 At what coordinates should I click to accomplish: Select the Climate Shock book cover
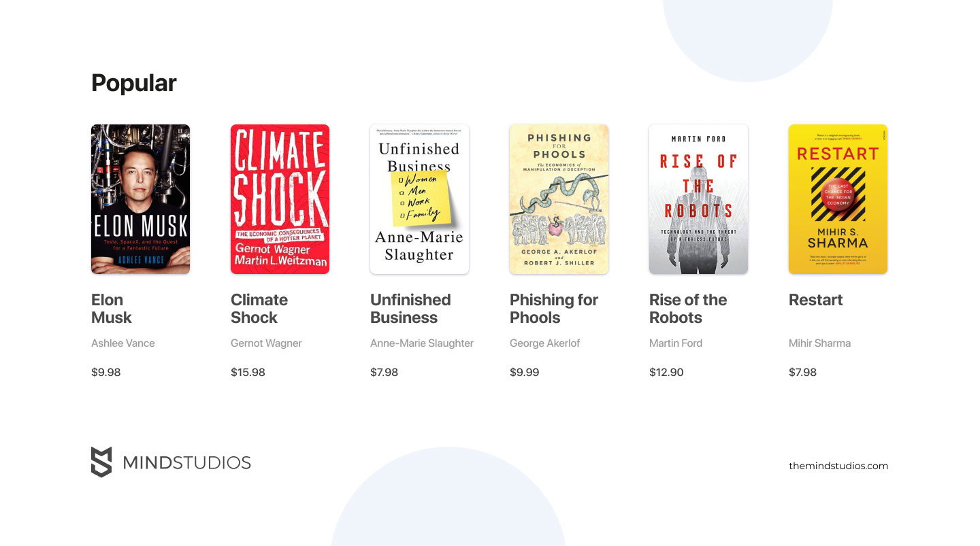[280, 199]
